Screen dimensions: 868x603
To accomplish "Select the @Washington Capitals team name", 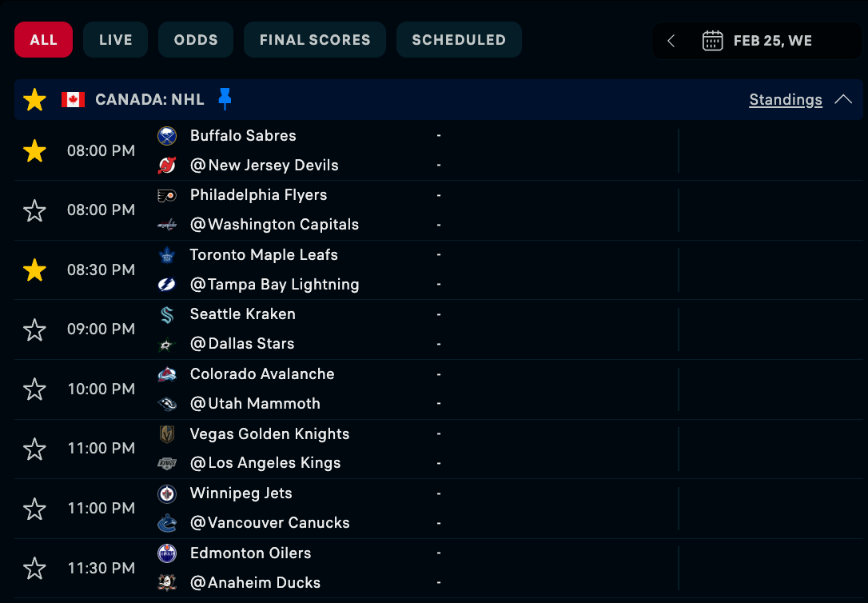I will (275, 224).
